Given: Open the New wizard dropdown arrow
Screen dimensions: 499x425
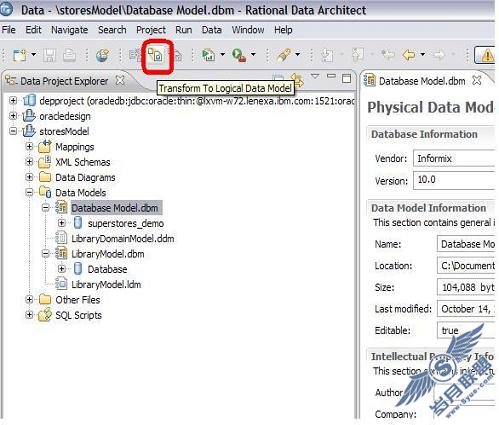Looking at the screenshot, I should point(34,54).
